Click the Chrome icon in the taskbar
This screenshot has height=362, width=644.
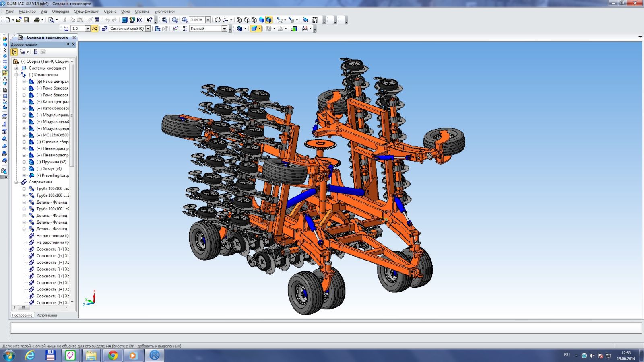coord(113,355)
